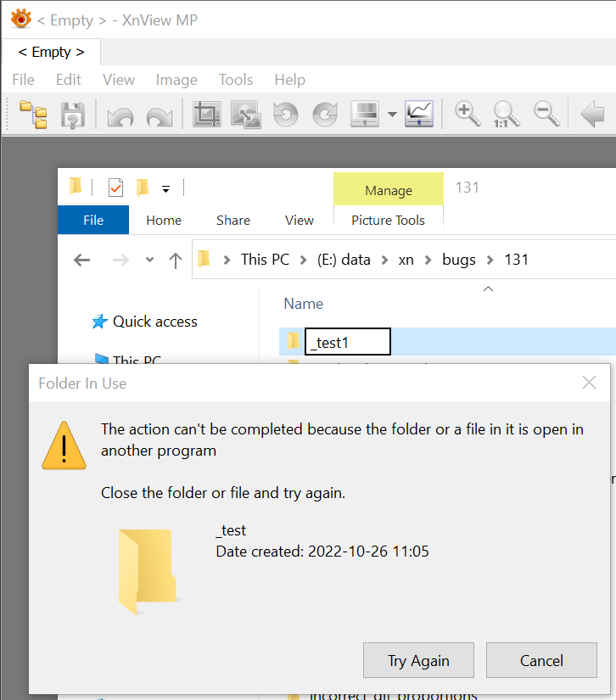Toggle the Properties checkmark in quick access toolbar

click(x=115, y=188)
